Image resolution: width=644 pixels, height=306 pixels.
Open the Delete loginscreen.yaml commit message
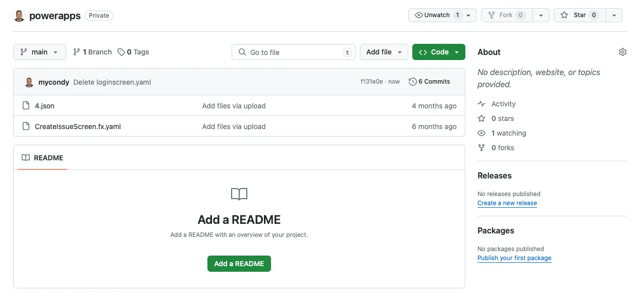112,82
